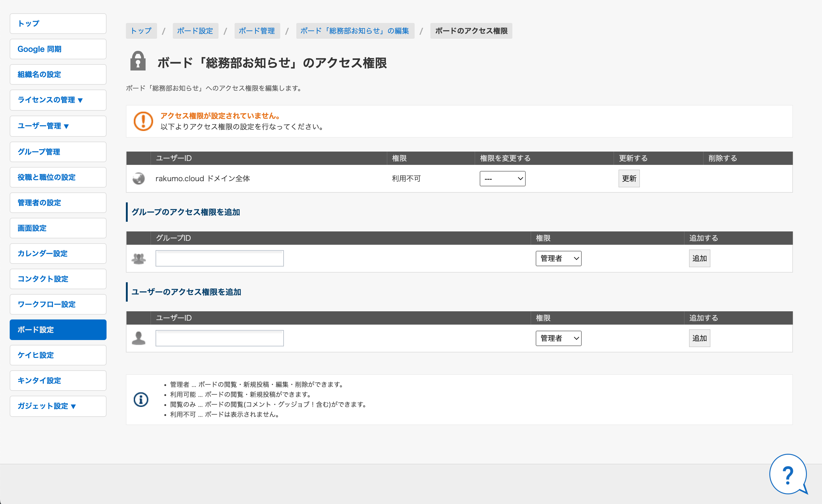Image resolution: width=822 pixels, height=504 pixels.
Task: Expand the ガジェット設定 sidebar menu
Action: coord(58,406)
